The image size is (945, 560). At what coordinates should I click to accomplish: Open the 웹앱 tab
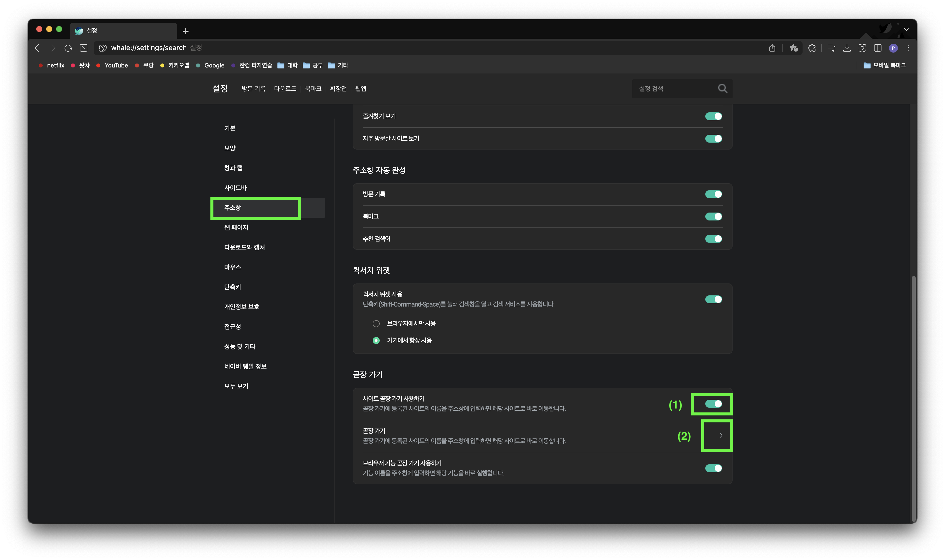pos(361,88)
